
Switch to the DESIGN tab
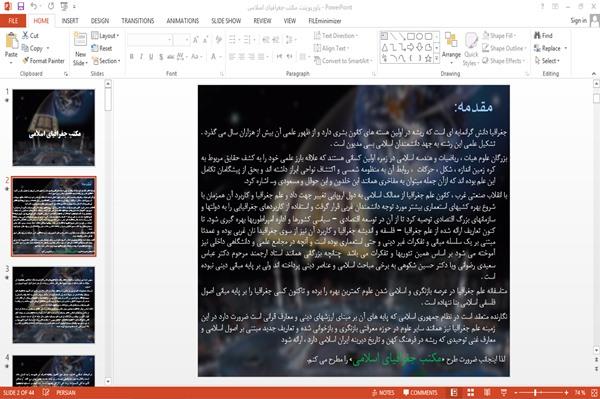(x=100, y=21)
